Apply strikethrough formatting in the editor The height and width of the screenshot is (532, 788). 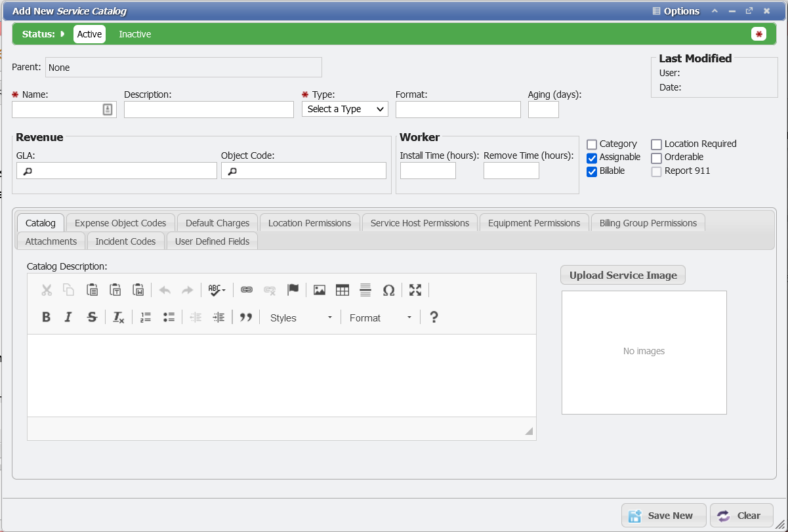[91, 317]
